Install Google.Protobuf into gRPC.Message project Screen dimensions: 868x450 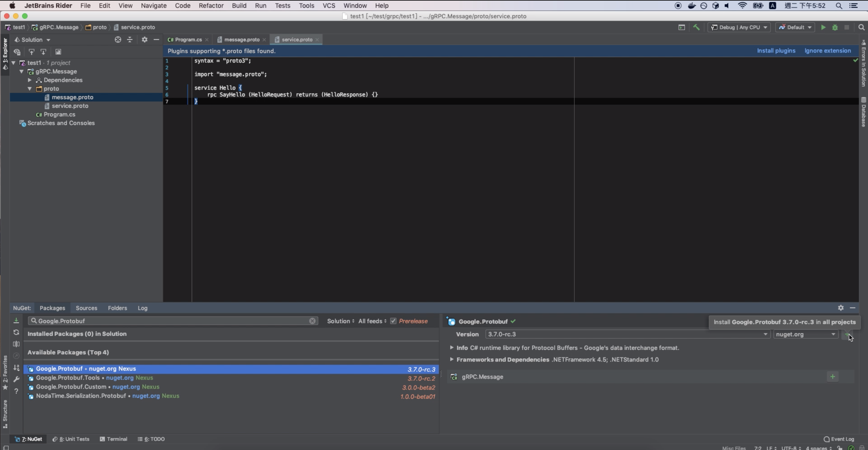point(833,376)
